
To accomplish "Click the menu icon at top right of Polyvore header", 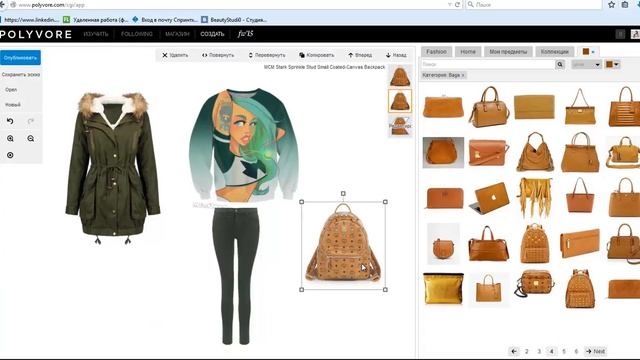I will tap(620, 34).
